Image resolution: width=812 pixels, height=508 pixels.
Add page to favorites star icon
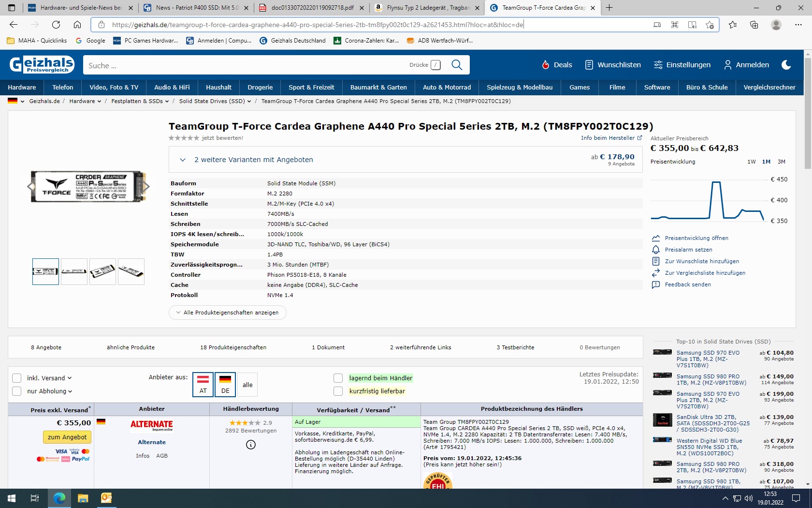(710, 25)
